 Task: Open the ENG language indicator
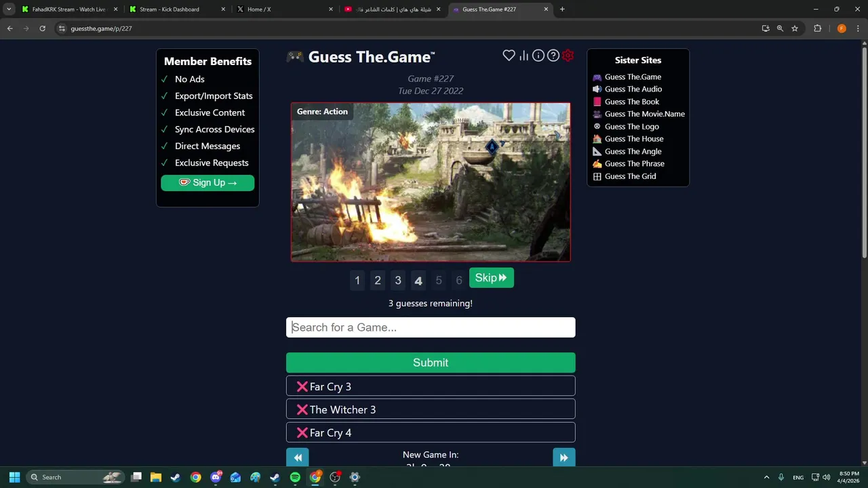pos(798,477)
